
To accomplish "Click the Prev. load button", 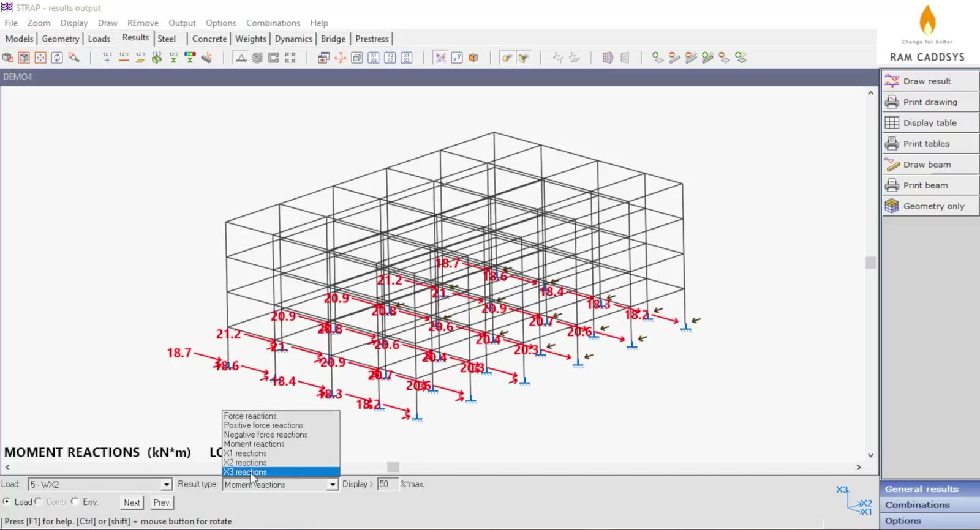I will pos(162,502).
